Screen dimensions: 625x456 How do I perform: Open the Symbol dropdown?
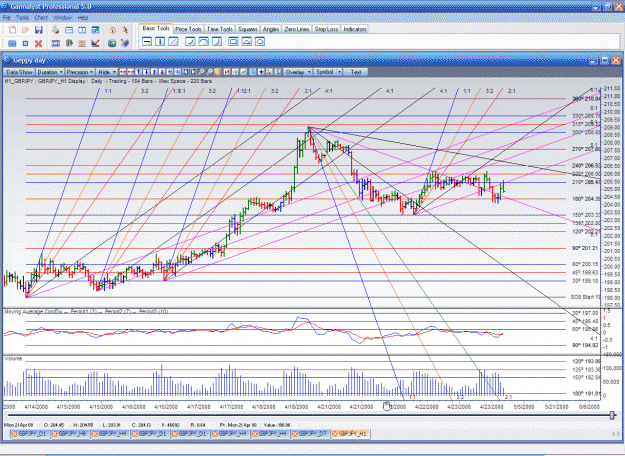pyautogui.click(x=328, y=72)
